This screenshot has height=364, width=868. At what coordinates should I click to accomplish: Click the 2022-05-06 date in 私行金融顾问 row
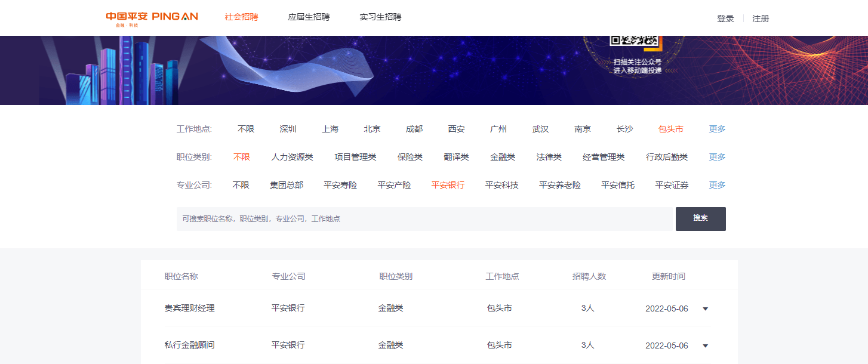(667, 346)
